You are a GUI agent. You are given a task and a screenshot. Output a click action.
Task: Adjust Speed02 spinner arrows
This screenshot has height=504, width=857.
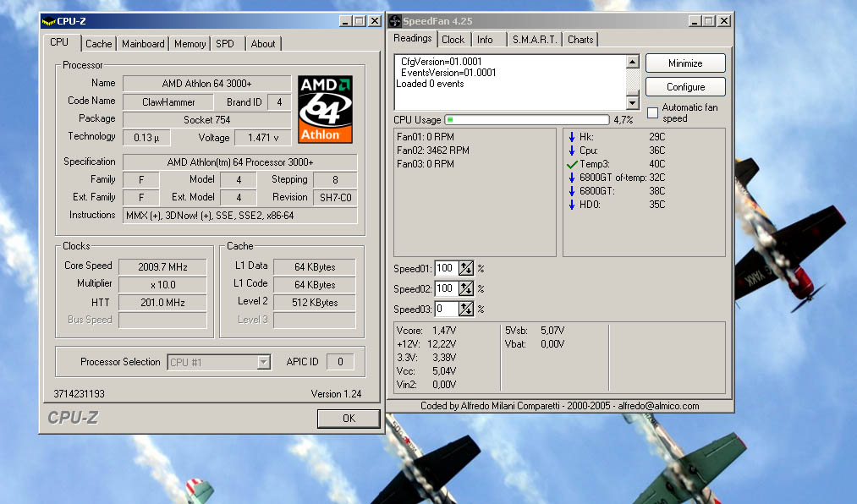(x=465, y=288)
